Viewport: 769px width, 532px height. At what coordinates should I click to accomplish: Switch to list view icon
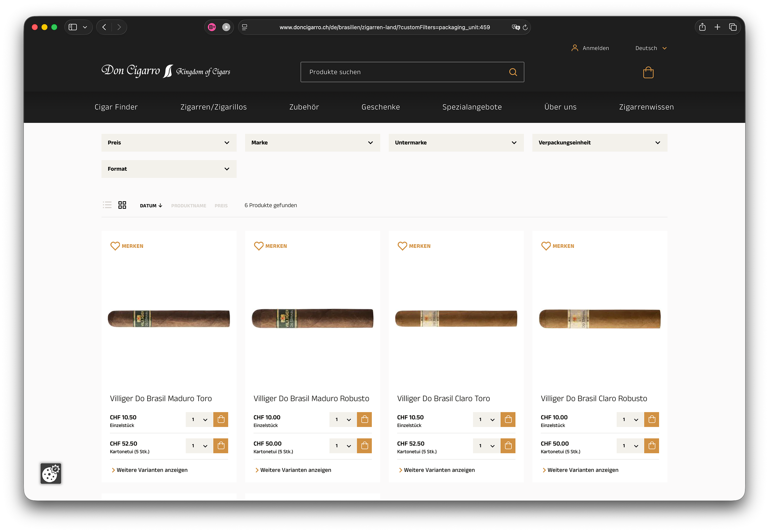click(107, 205)
